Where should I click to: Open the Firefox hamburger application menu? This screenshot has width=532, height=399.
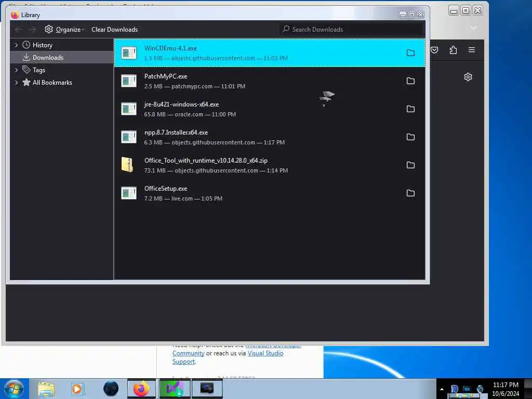472,50
